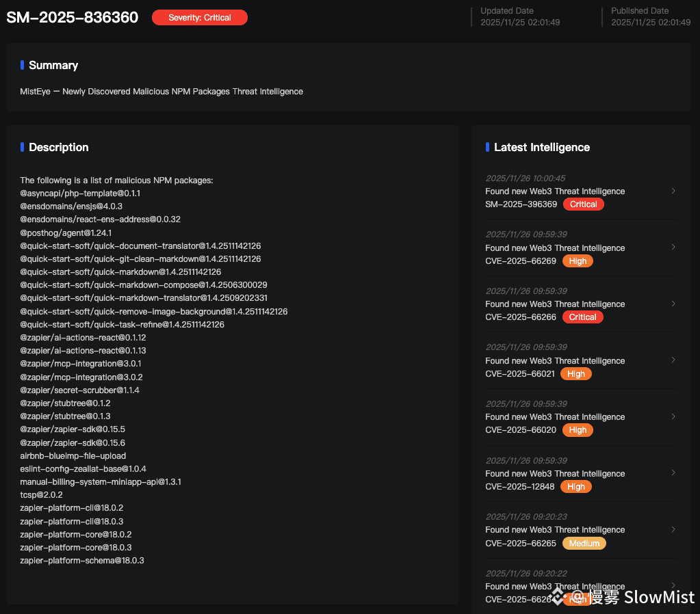Select @zapier/mcp-integration@3.0.2 line
The width and height of the screenshot is (700, 614).
click(81, 377)
